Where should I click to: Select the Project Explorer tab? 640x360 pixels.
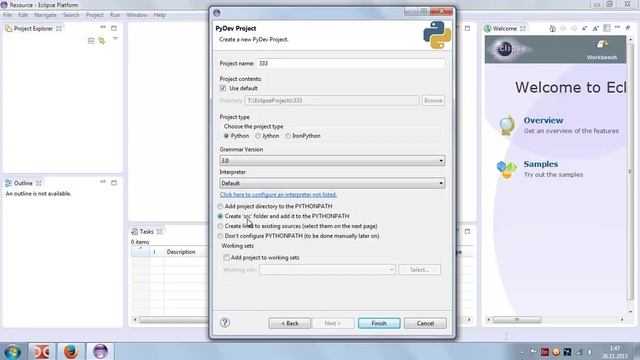[33, 29]
